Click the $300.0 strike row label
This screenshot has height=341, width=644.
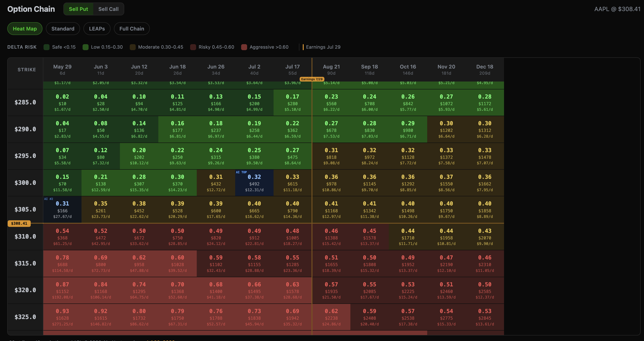[25, 183]
